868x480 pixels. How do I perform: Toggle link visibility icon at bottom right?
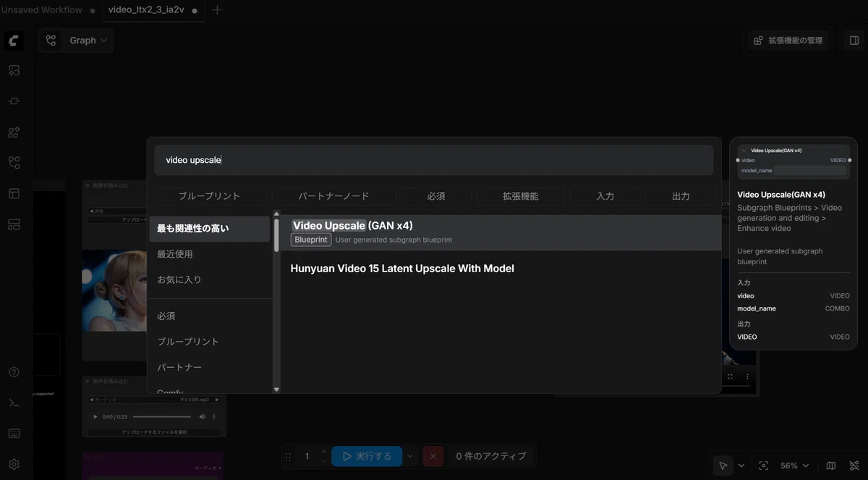(x=854, y=466)
